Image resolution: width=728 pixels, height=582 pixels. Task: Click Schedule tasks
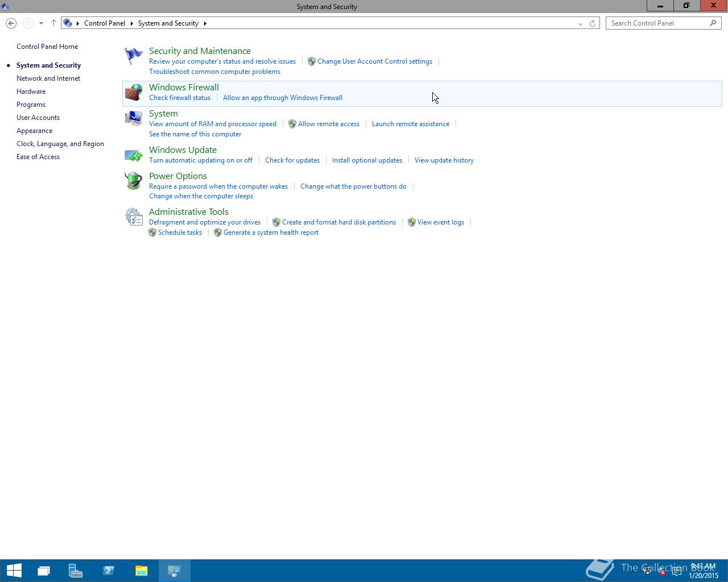pyautogui.click(x=180, y=232)
